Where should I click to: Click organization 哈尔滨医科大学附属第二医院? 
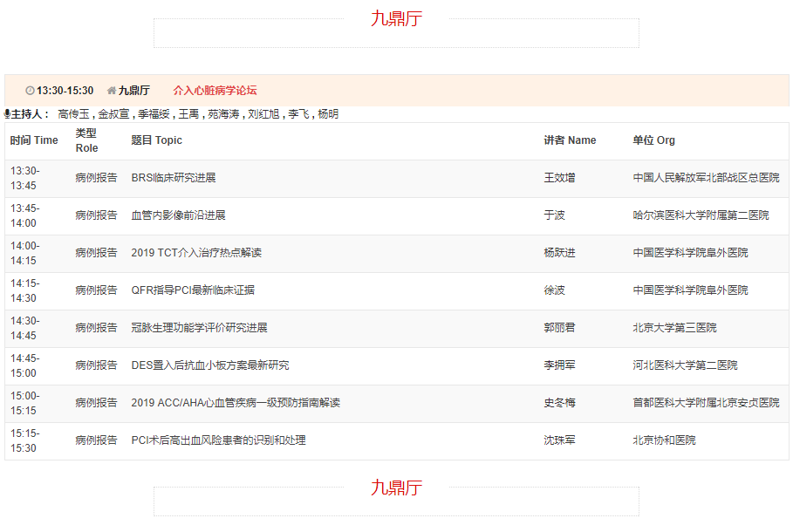coord(701,215)
